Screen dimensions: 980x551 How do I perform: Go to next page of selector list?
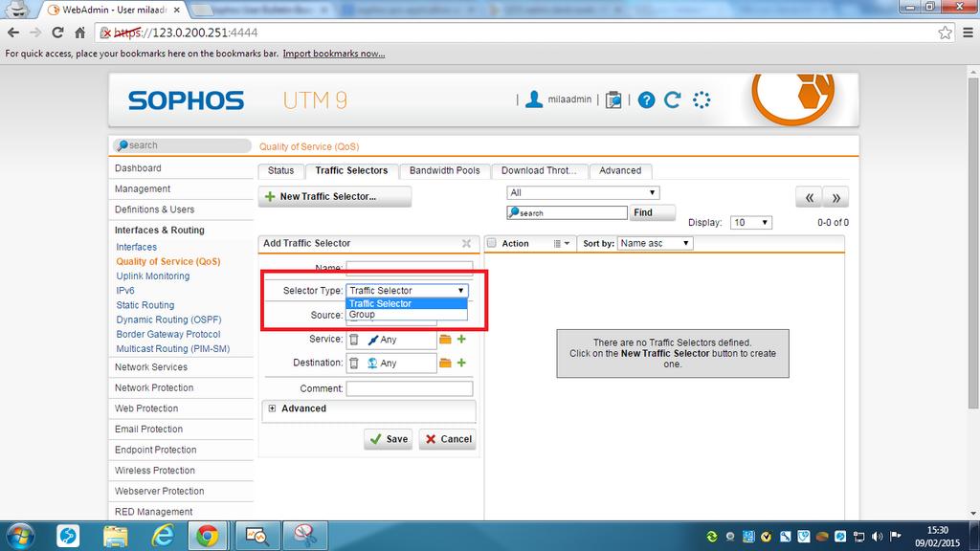tap(835, 197)
